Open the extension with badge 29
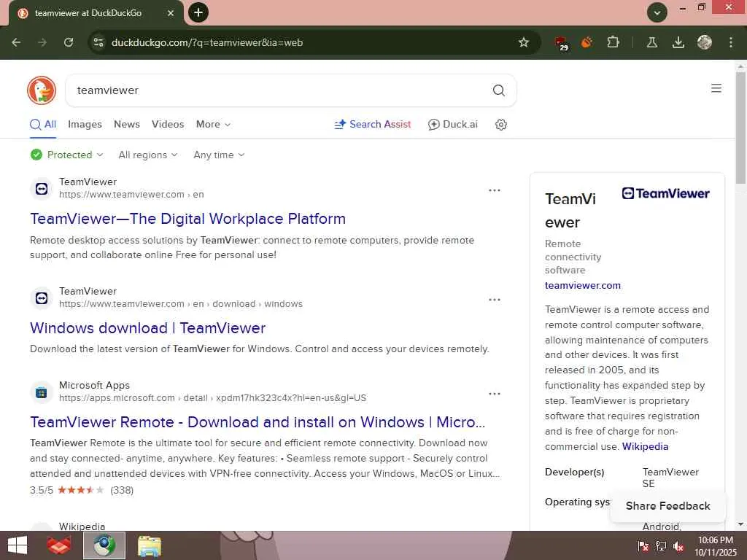 561,43
